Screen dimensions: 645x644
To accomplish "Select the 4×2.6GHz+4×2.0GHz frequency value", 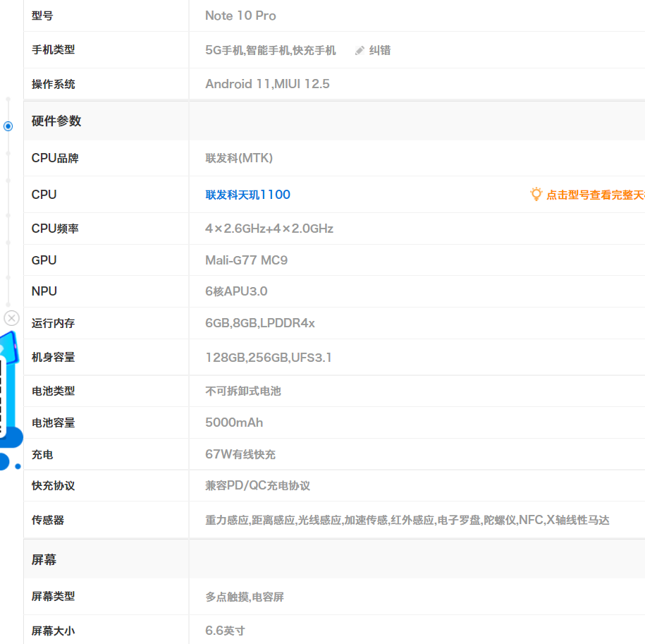I will point(269,229).
